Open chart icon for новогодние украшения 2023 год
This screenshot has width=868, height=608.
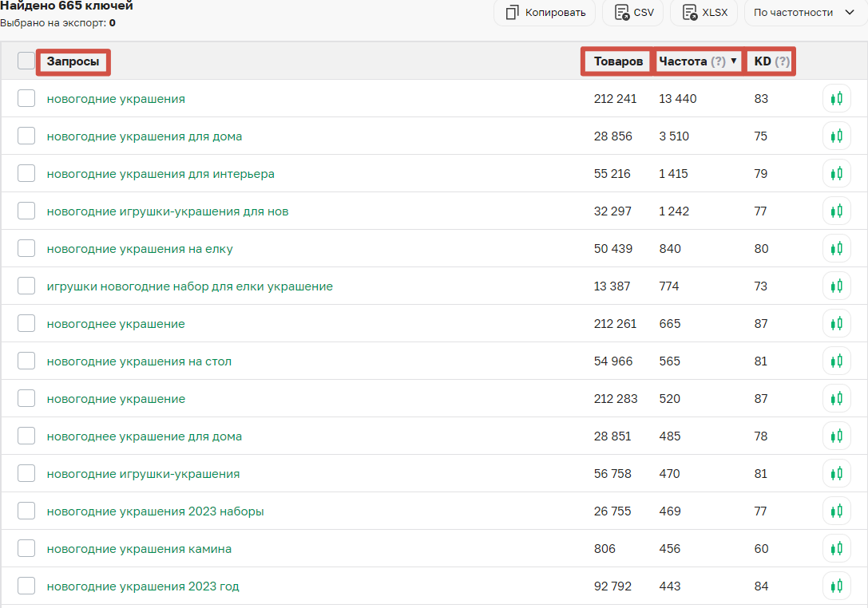(x=836, y=586)
